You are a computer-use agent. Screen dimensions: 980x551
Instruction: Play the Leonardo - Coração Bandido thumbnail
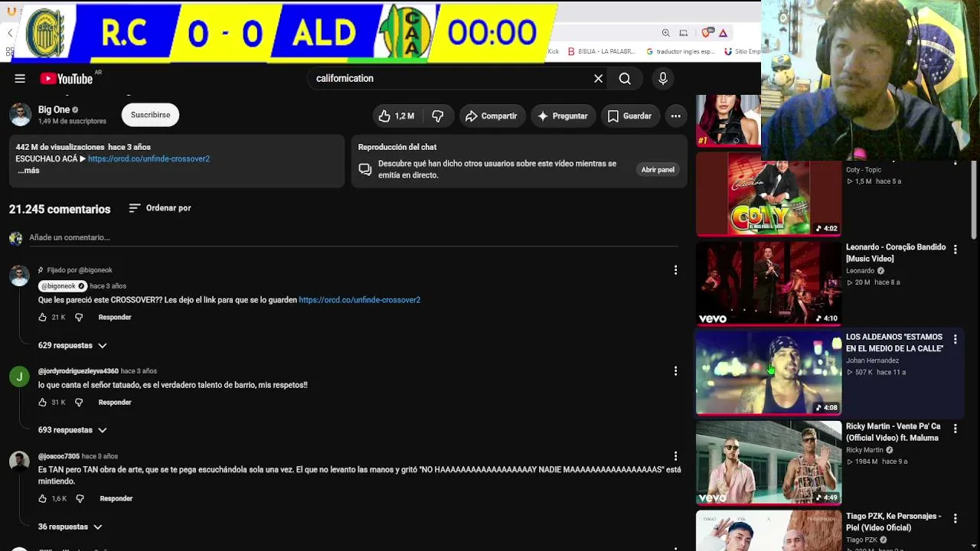(769, 283)
